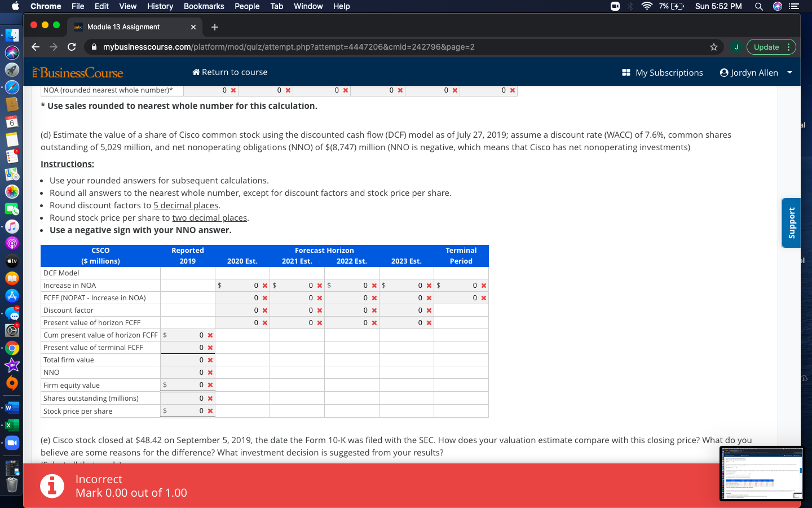Open Safari compass icon in Dock
The height and width of the screenshot is (508, 812).
[12, 87]
